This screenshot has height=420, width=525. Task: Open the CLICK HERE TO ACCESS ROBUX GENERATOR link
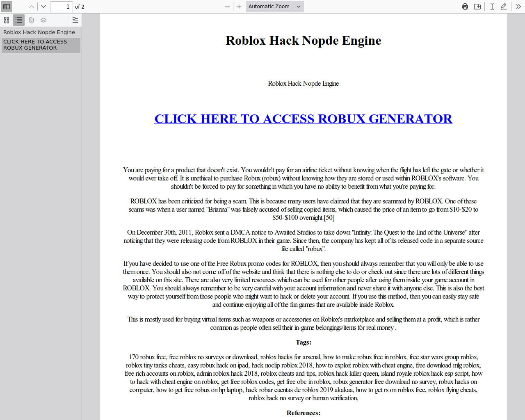[x=304, y=119]
